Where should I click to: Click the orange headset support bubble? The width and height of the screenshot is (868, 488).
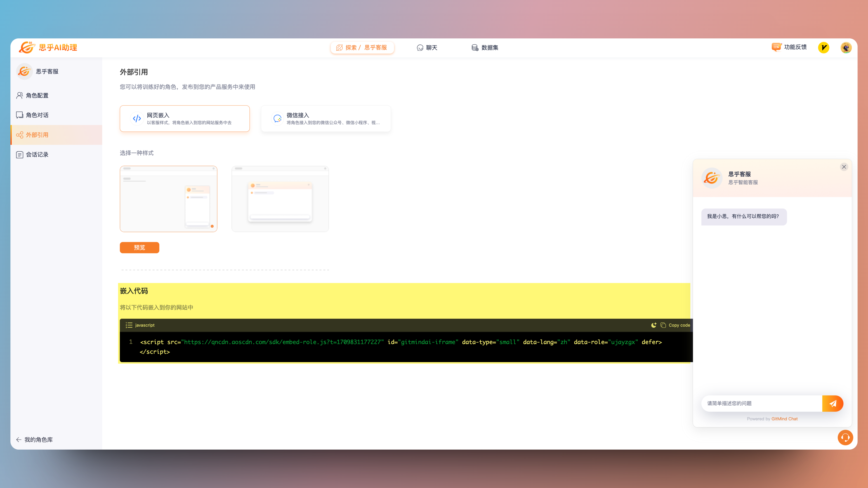click(x=845, y=437)
